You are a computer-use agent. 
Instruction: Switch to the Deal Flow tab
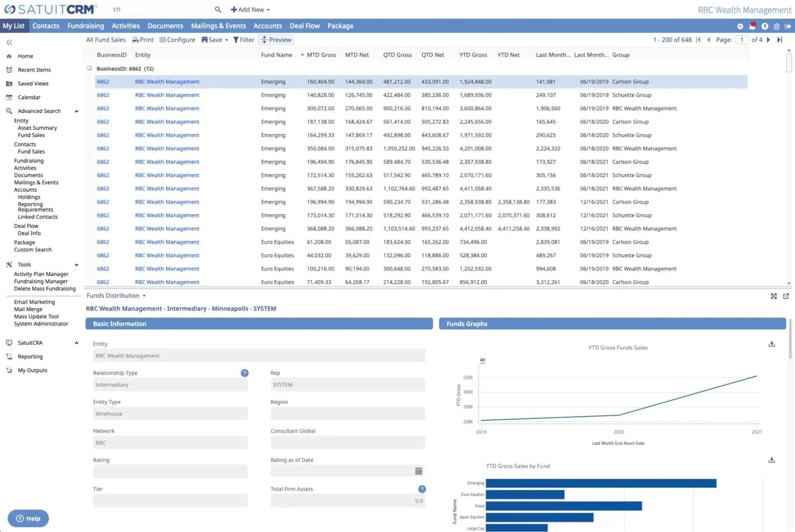[x=305, y=25]
